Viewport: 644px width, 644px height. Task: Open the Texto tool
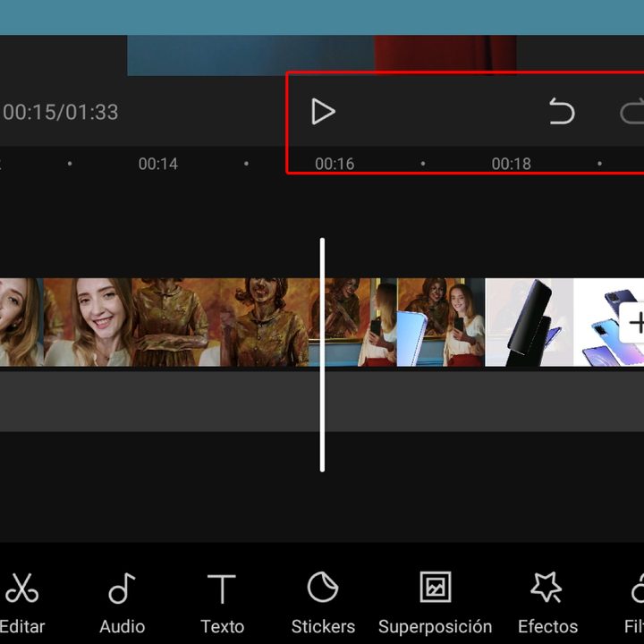222,603
